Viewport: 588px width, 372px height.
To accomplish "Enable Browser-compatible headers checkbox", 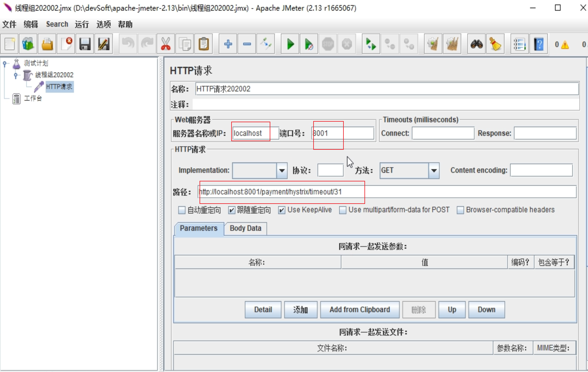I will click(x=460, y=210).
